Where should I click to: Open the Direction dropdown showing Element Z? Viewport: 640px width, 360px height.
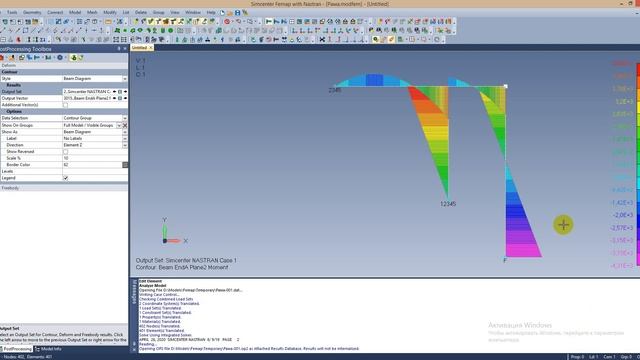(x=125, y=145)
